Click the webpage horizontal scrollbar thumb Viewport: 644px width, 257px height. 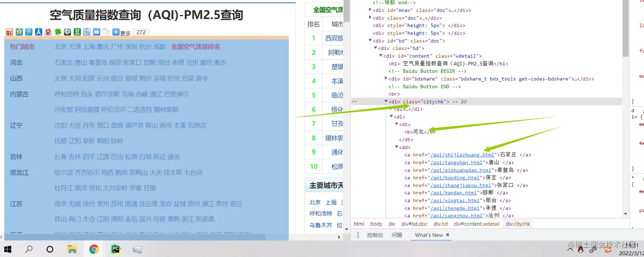click(135, 237)
